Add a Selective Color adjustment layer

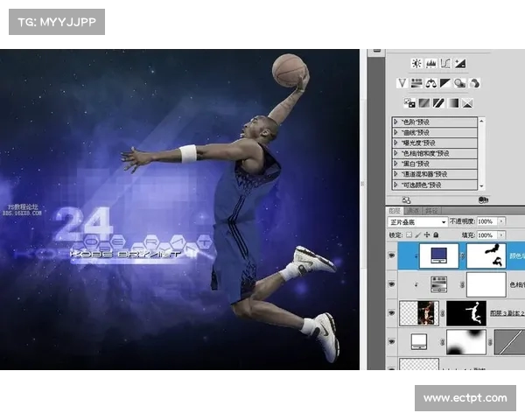click(x=467, y=103)
